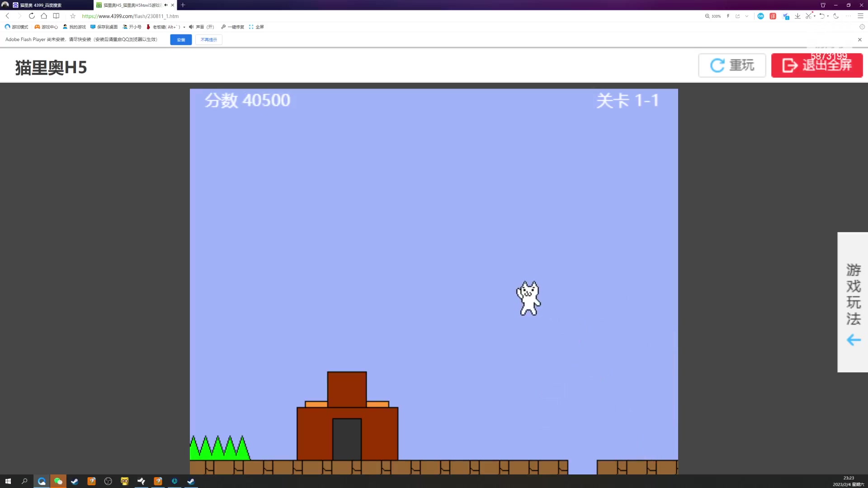Viewport: 868px width, 488px height.
Task: Open the boss key 老板键 dropdown arrow
Action: (184, 27)
